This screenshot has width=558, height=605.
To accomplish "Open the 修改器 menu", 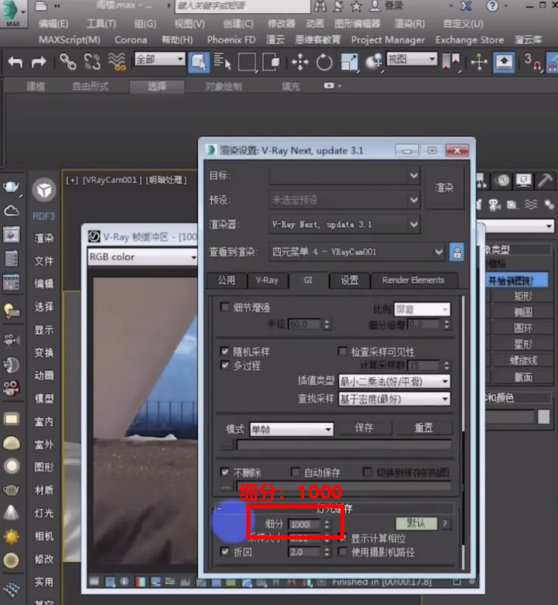I will pyautogui.click(x=281, y=24).
